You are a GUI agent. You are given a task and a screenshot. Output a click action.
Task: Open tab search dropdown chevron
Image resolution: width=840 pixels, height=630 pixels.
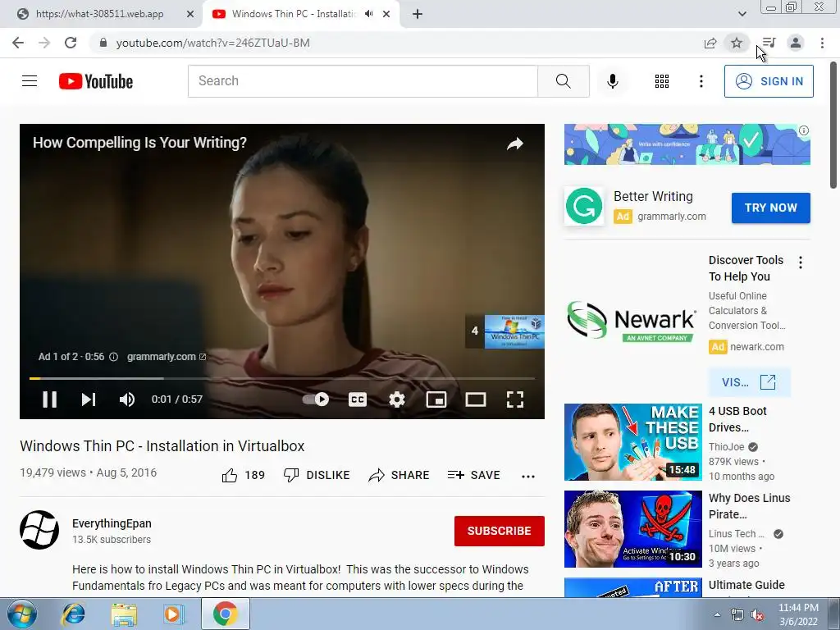pos(742,14)
